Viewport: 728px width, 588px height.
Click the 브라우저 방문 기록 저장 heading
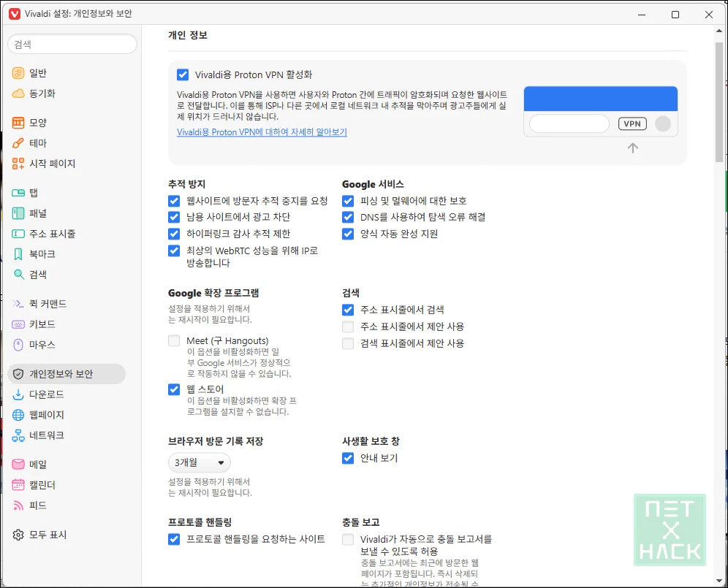tap(216, 441)
